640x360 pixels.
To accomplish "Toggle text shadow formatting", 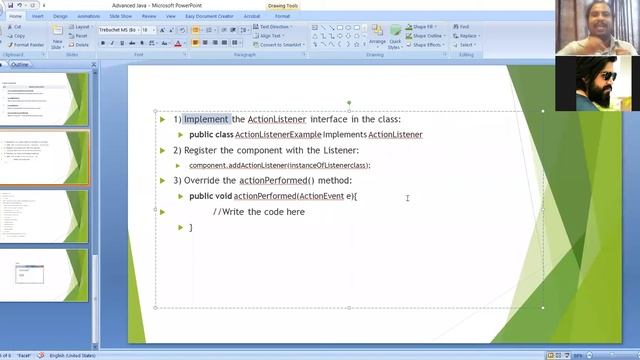I will (x=142, y=43).
